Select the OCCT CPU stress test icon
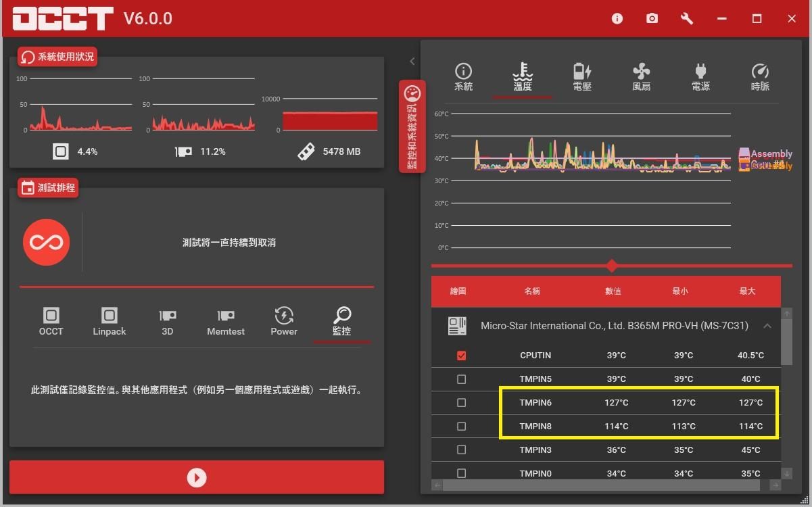This screenshot has width=812, height=507. (51, 318)
